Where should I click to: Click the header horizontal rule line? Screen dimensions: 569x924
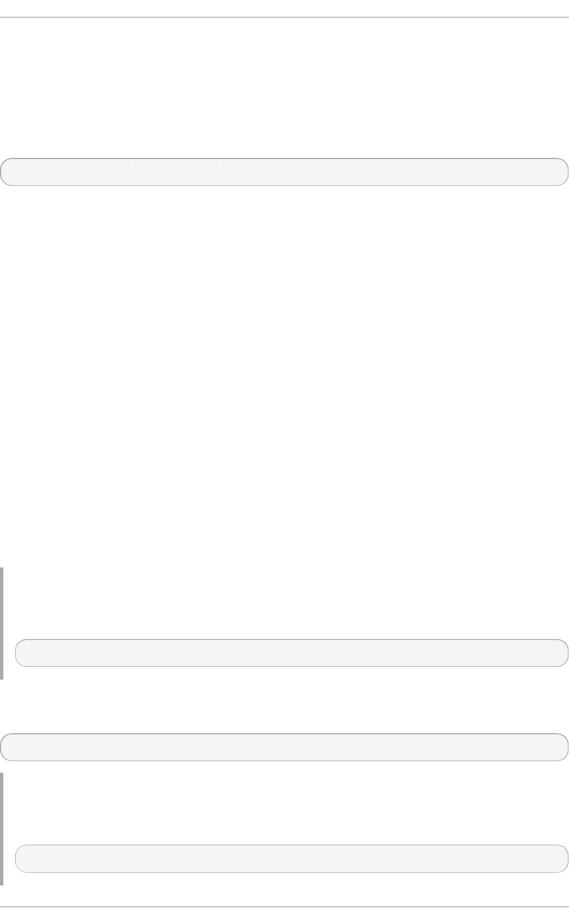click(284, 17)
